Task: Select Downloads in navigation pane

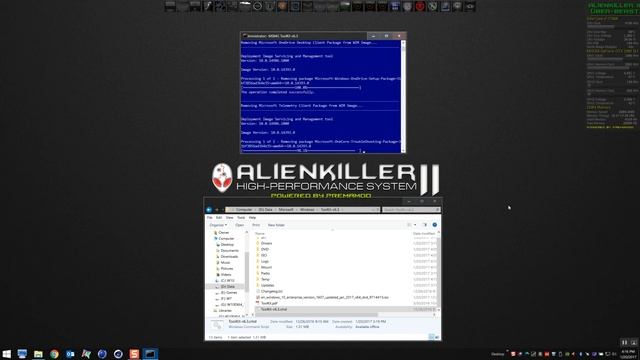Action: [227, 256]
